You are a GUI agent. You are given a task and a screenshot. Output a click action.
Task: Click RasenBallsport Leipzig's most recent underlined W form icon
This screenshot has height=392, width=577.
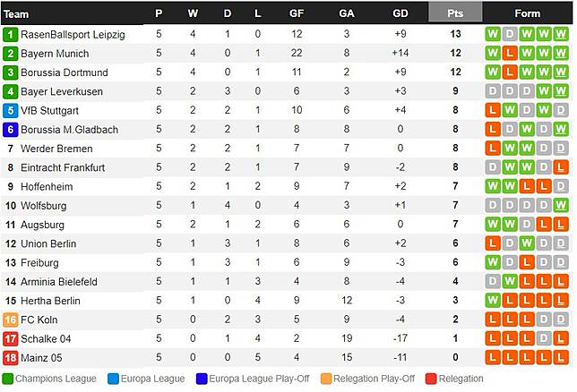click(561, 34)
